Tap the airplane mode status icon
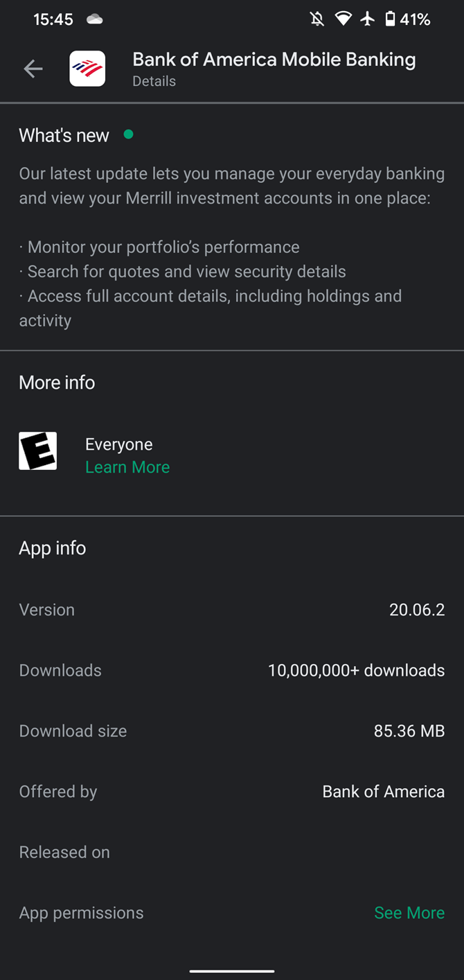464x980 pixels. tap(368, 19)
